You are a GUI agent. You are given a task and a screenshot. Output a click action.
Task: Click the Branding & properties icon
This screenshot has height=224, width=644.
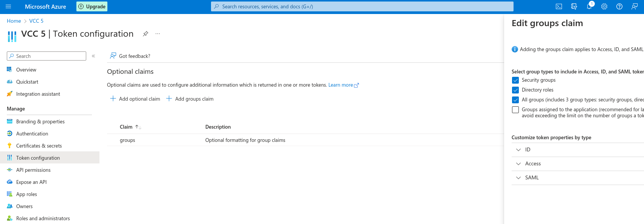pos(9,121)
